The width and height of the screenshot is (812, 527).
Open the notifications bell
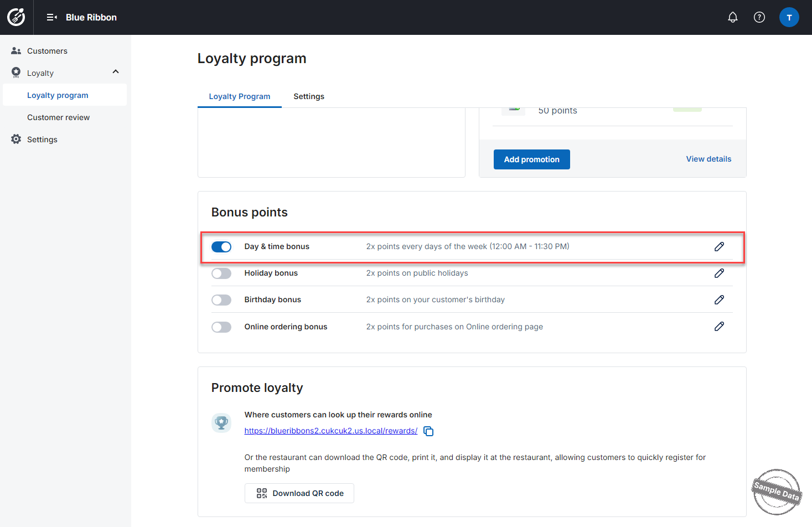(733, 17)
